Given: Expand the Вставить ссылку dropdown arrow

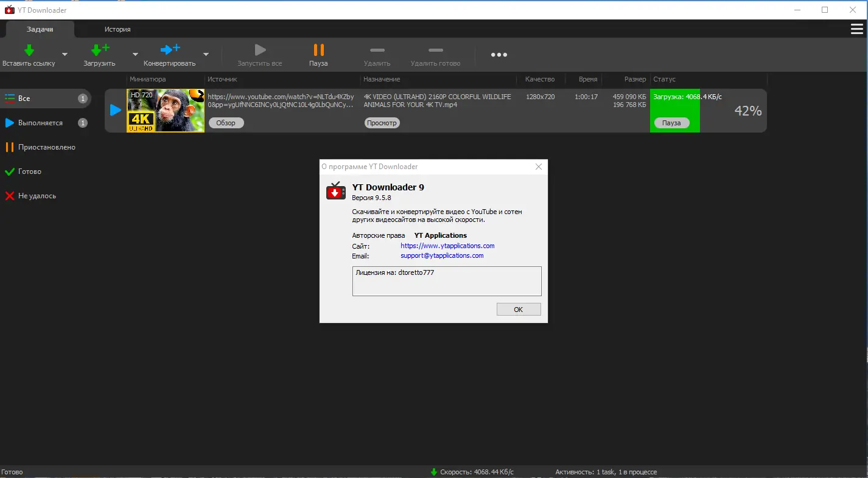Looking at the screenshot, I should [x=65, y=54].
